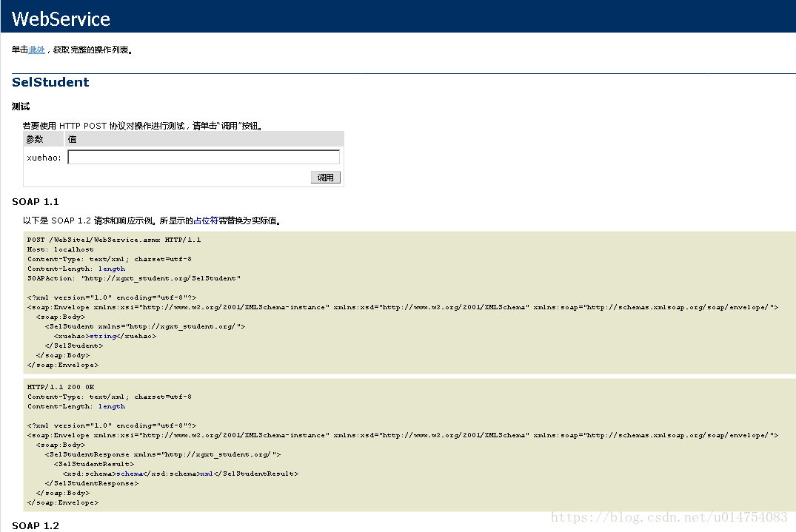Click the Host: localhost header line

[61, 249]
